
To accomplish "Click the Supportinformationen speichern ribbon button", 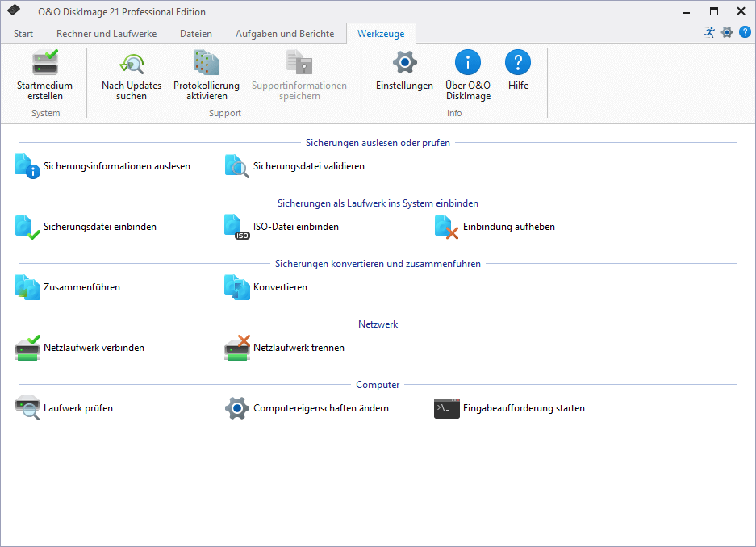I will (299, 76).
